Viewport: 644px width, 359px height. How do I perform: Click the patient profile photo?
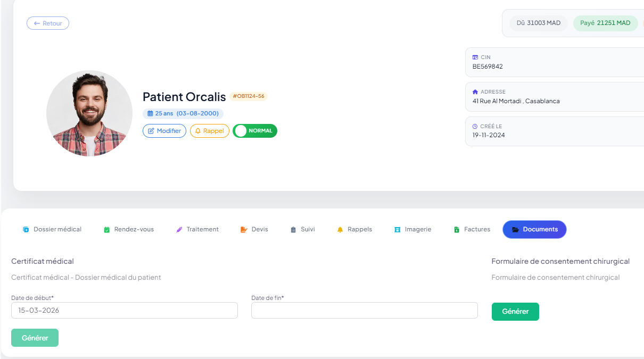pos(89,113)
